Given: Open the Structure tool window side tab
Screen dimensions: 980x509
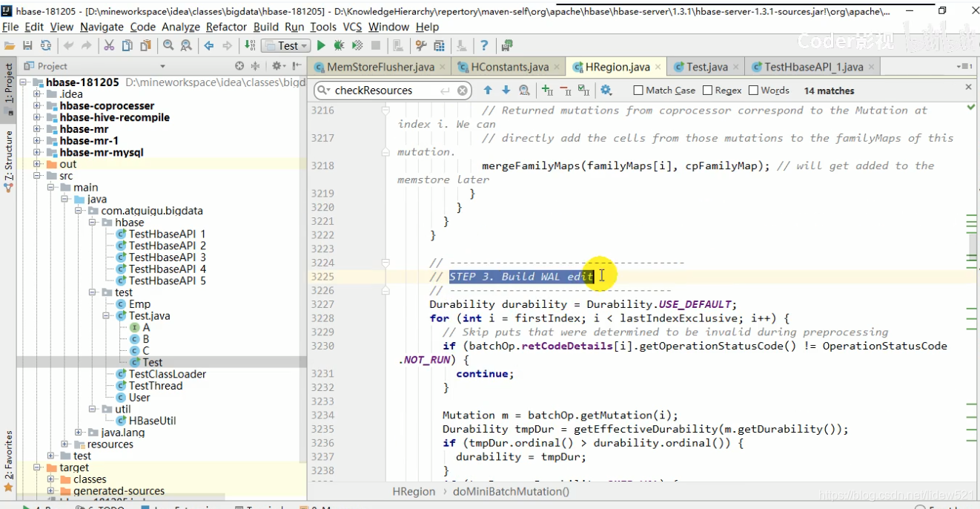Looking at the screenshot, I should [x=8, y=160].
